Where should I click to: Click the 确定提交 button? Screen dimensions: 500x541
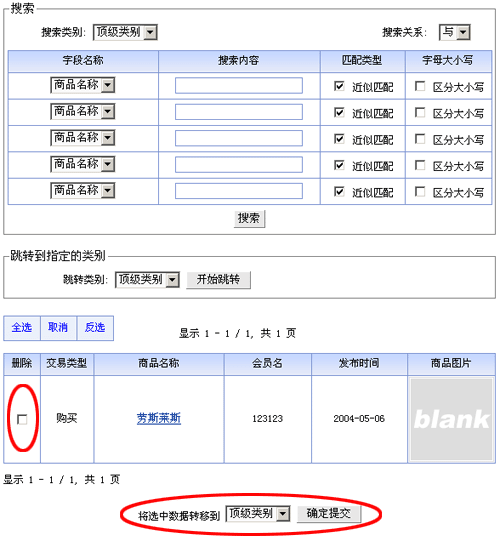(329, 514)
